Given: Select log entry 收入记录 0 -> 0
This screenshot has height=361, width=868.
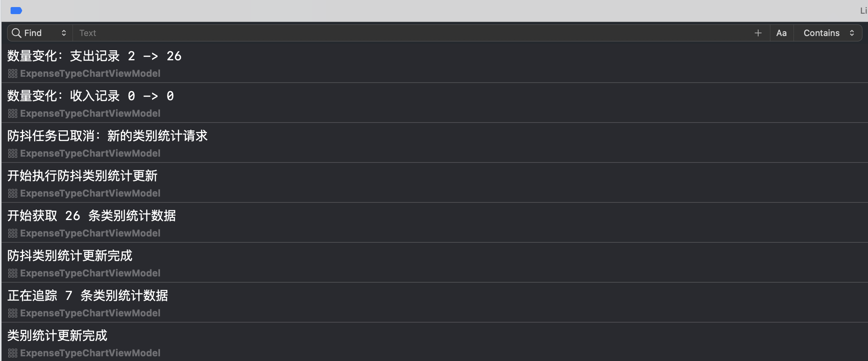Looking at the screenshot, I should tap(91, 96).
